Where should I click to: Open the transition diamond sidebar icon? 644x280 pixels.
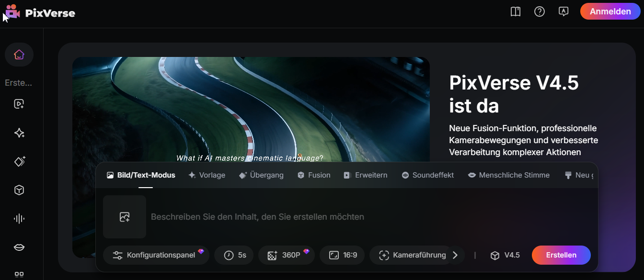[19, 161]
